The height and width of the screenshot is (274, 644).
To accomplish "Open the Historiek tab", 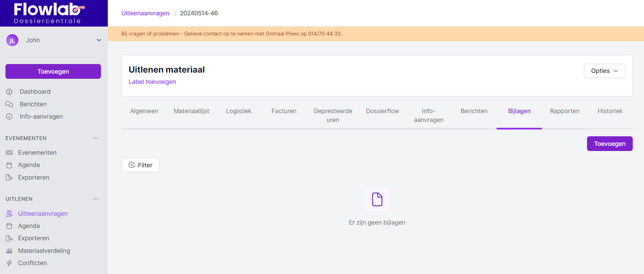I will [x=610, y=111].
